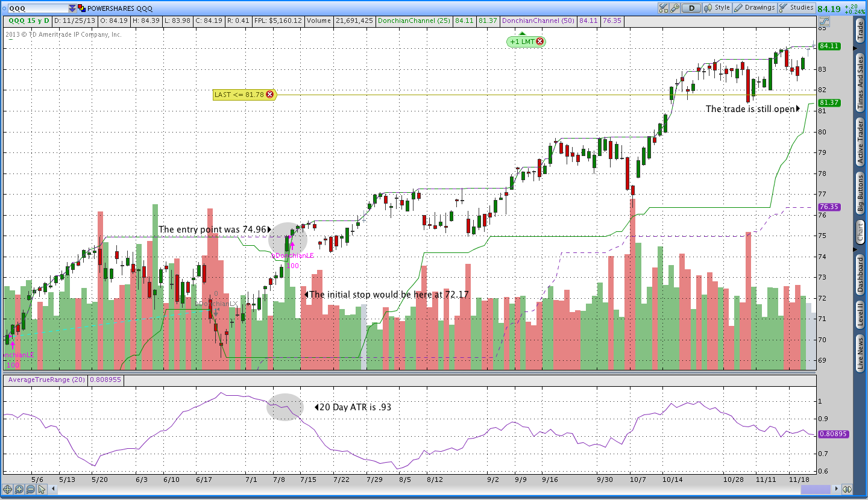Click the initial stop 72.17 annotation text
The height and width of the screenshot is (500, 868).
tap(389, 295)
